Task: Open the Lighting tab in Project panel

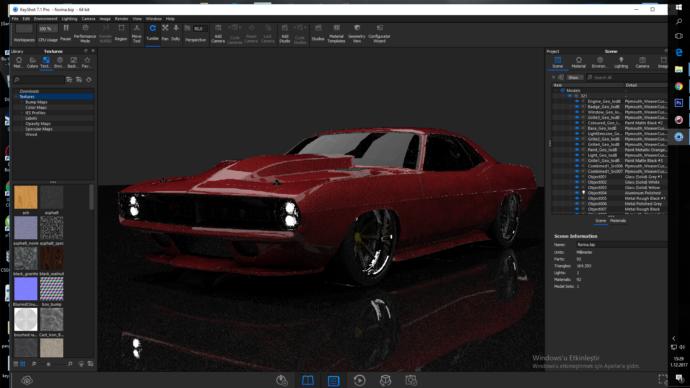Action: (x=621, y=62)
